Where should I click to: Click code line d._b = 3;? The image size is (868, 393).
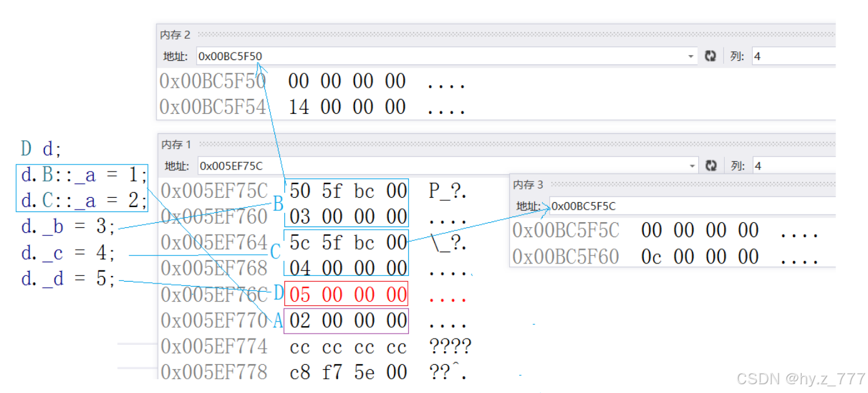tap(69, 227)
